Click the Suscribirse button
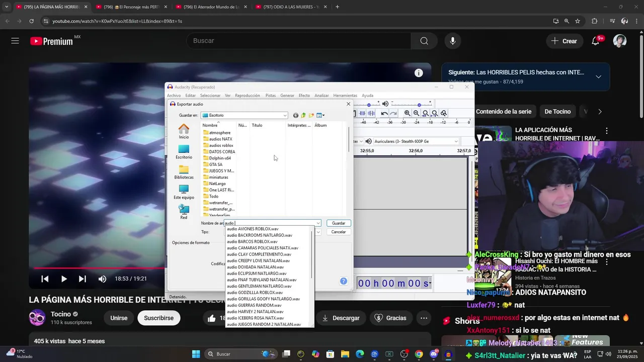The width and height of the screenshot is (644, 362). pos(158,318)
